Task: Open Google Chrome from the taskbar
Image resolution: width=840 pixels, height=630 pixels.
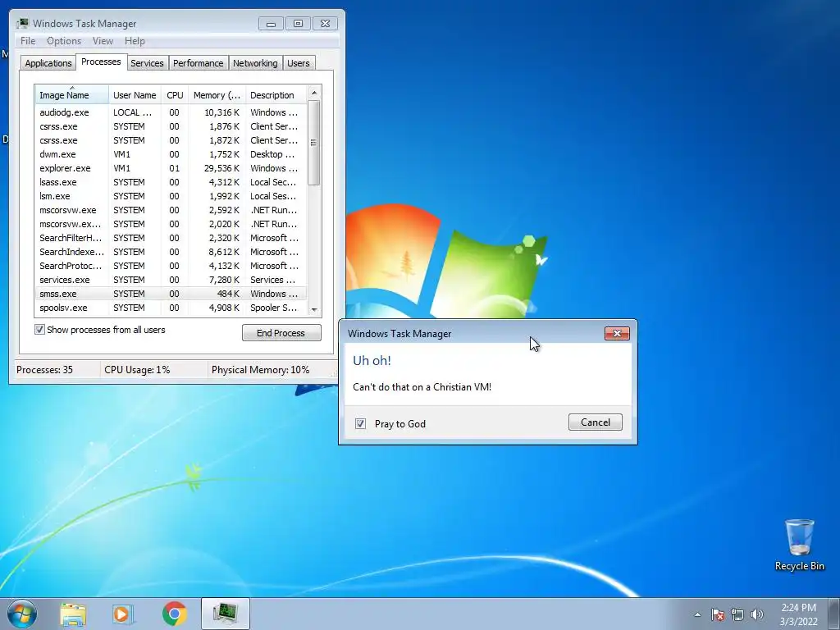Action: (x=174, y=614)
